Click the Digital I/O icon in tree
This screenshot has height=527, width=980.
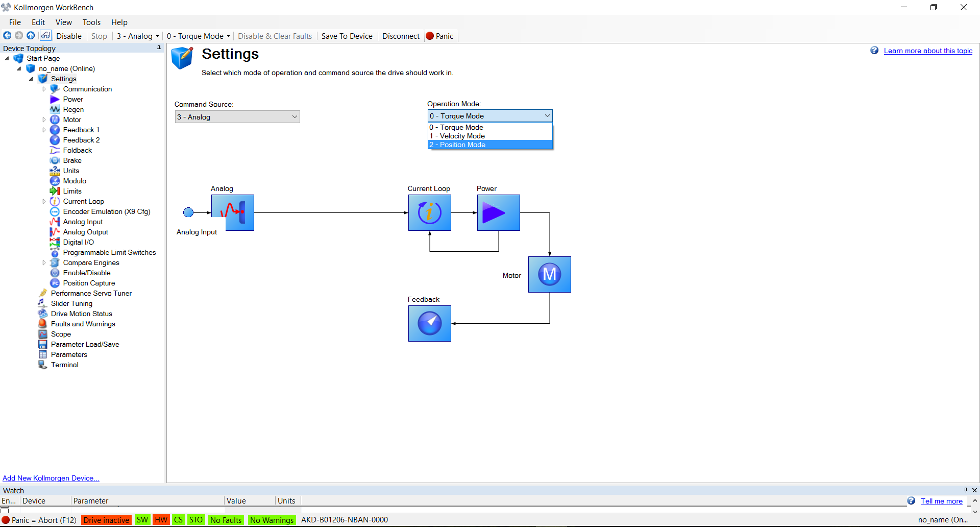55,242
